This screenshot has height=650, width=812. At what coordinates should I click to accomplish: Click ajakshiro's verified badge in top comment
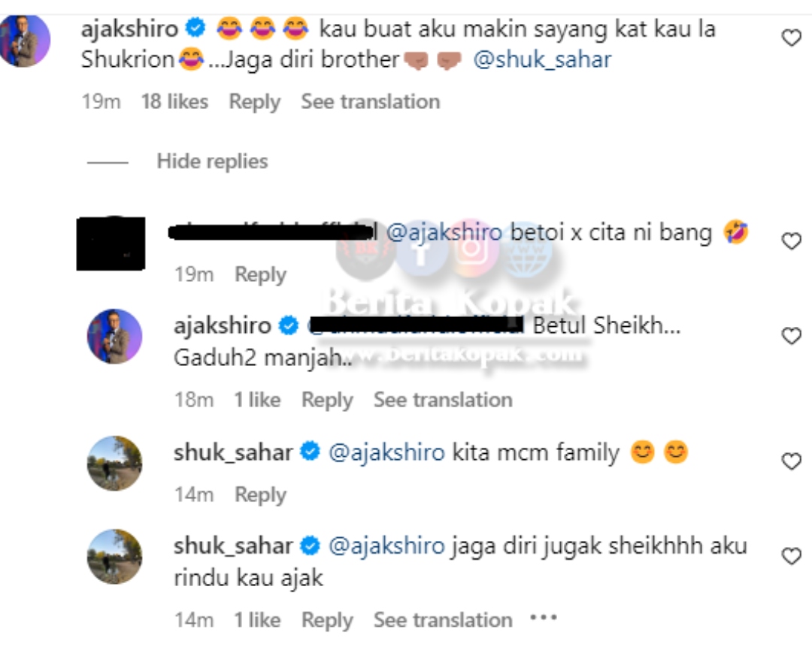(195, 28)
